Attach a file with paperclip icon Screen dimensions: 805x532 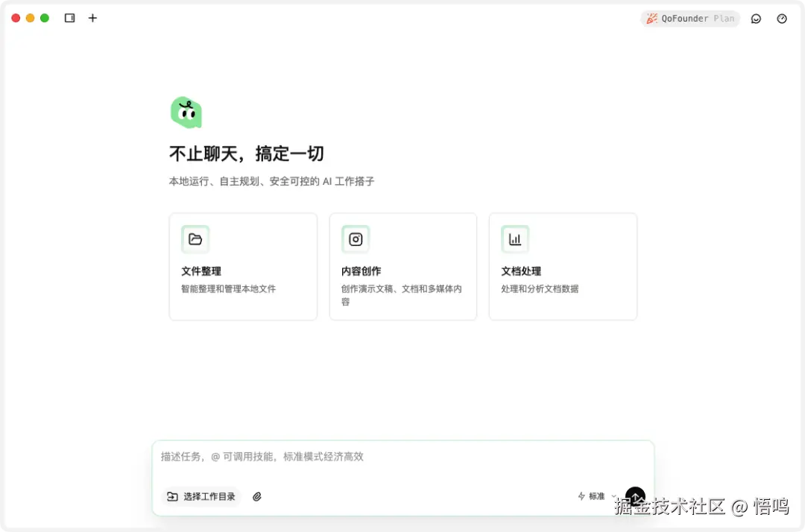tap(257, 496)
